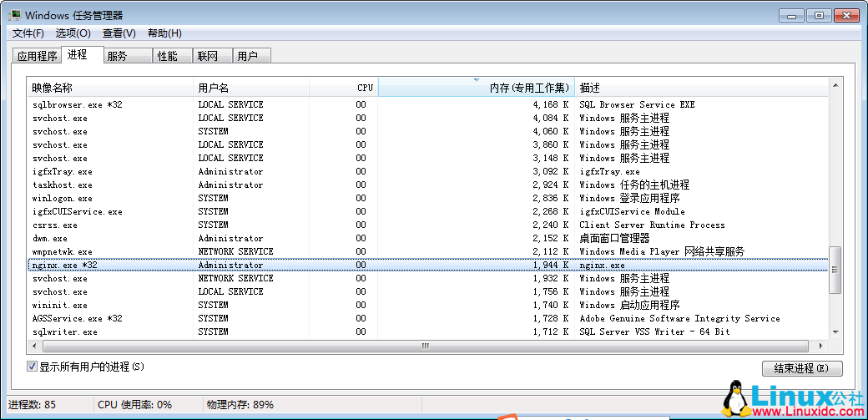Click Windows Media Player 网络共享服务 description
The image size is (868, 420).
pyautogui.click(x=662, y=251)
